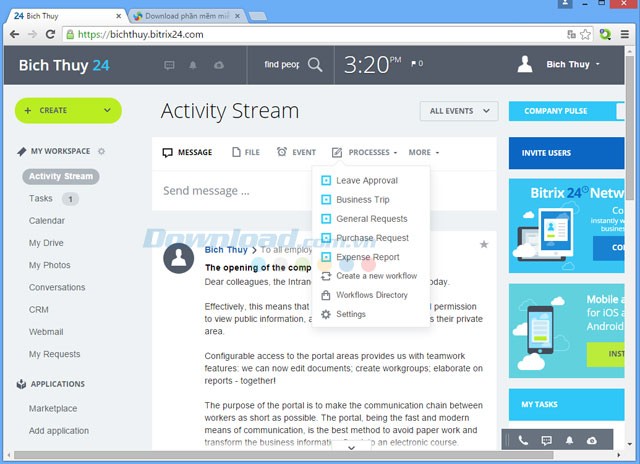Click the Settings gear in Processes menu
Screen dimensions: 640x464
point(326,314)
